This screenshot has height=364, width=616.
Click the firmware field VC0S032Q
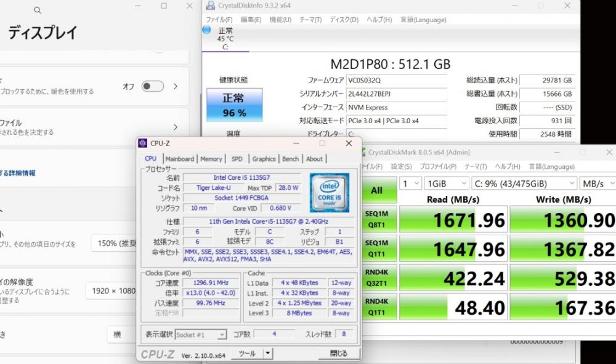(396, 81)
